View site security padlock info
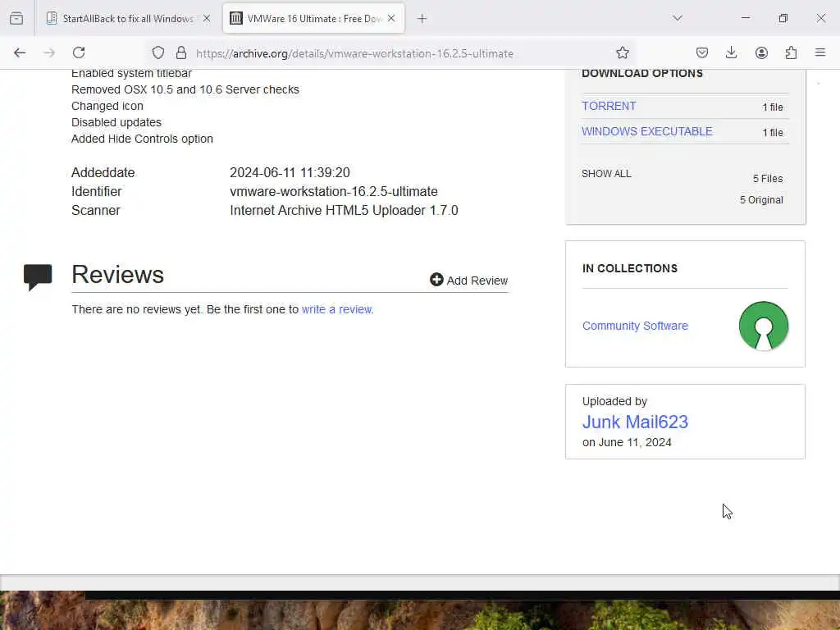840x630 pixels. [x=181, y=52]
